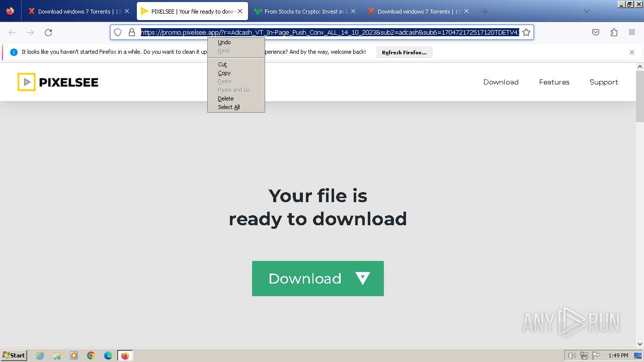Click the forward navigation arrow
The width and height of the screenshot is (644, 362).
[x=30, y=32]
